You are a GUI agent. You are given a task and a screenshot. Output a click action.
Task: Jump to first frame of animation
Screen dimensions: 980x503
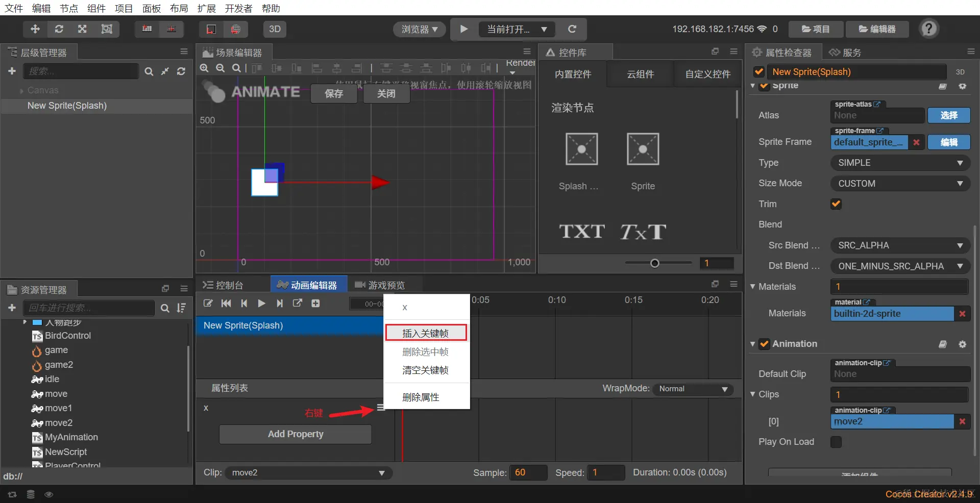click(x=226, y=304)
